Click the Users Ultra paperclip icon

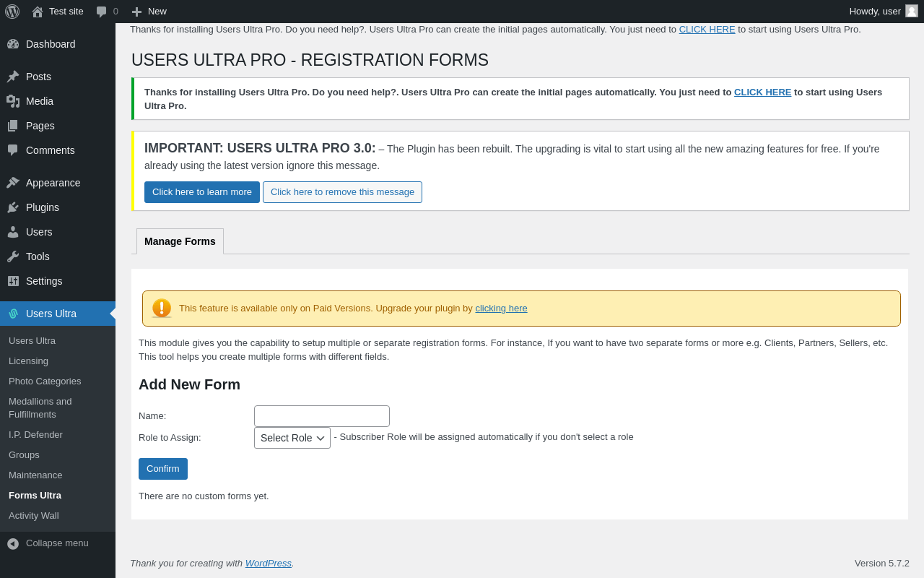coord(13,314)
